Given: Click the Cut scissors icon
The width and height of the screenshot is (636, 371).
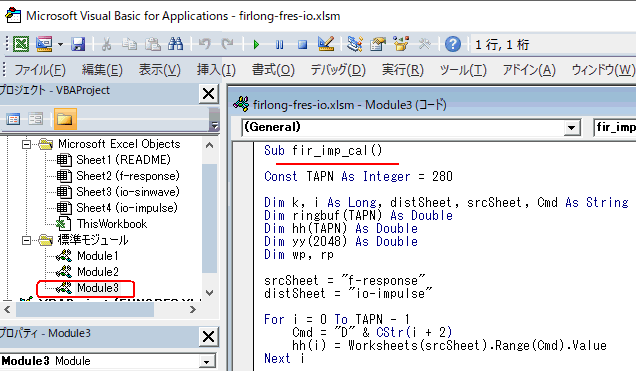Looking at the screenshot, I should pyautogui.click(x=107, y=44).
